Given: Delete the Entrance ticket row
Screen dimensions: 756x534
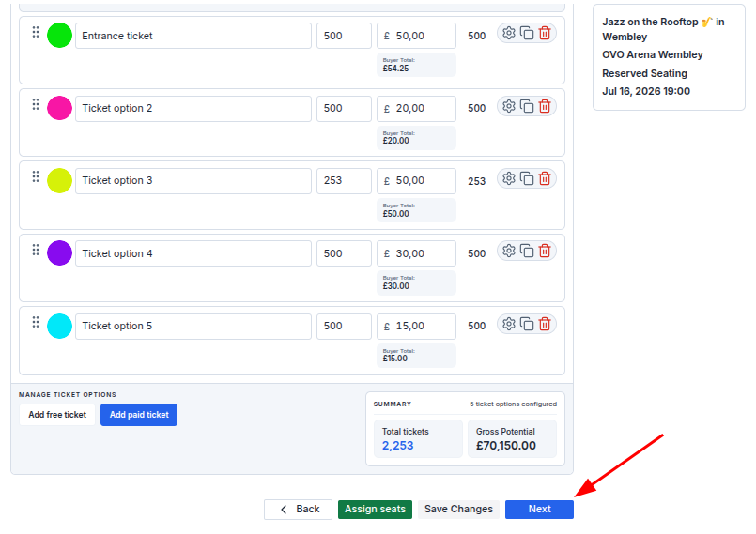Looking at the screenshot, I should point(545,33).
